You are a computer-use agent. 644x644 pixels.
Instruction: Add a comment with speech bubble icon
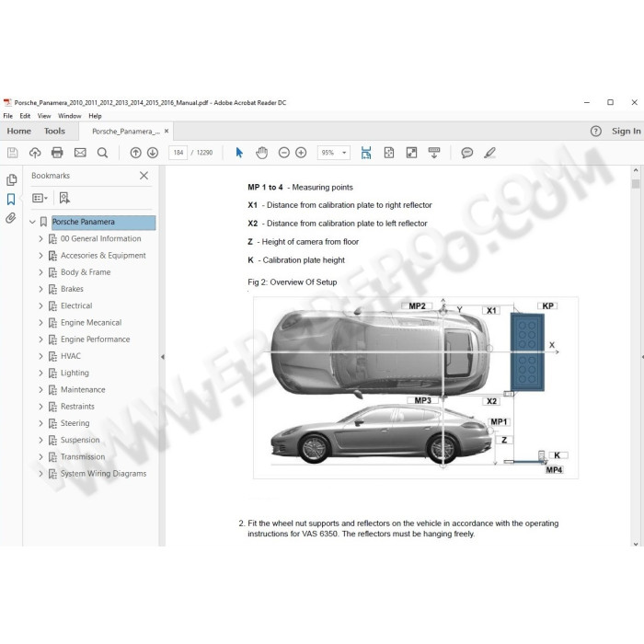click(x=467, y=153)
